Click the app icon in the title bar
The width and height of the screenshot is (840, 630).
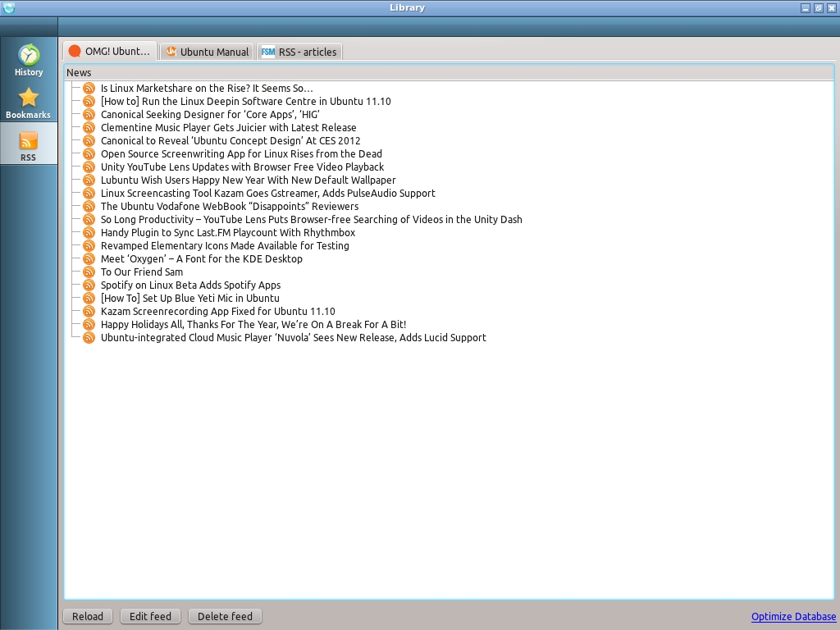(8, 7)
